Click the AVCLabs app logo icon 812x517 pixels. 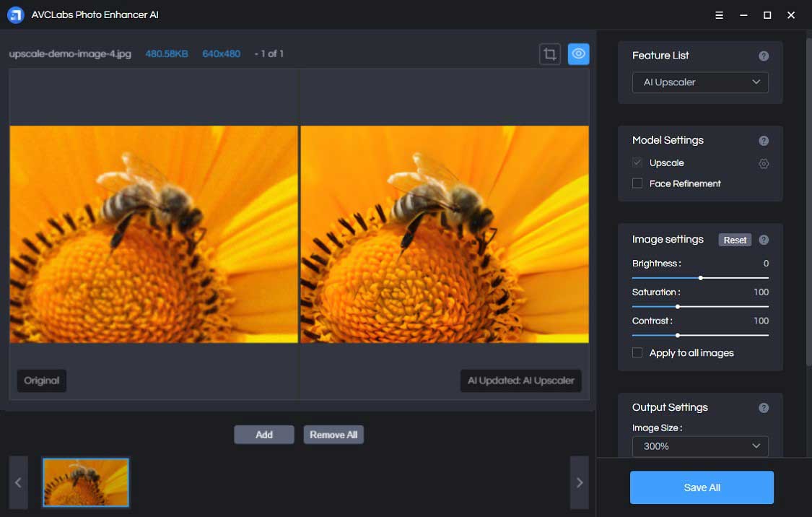click(x=16, y=15)
